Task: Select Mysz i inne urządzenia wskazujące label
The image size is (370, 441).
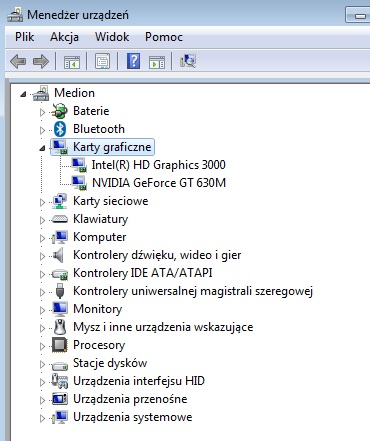Action: (163, 327)
